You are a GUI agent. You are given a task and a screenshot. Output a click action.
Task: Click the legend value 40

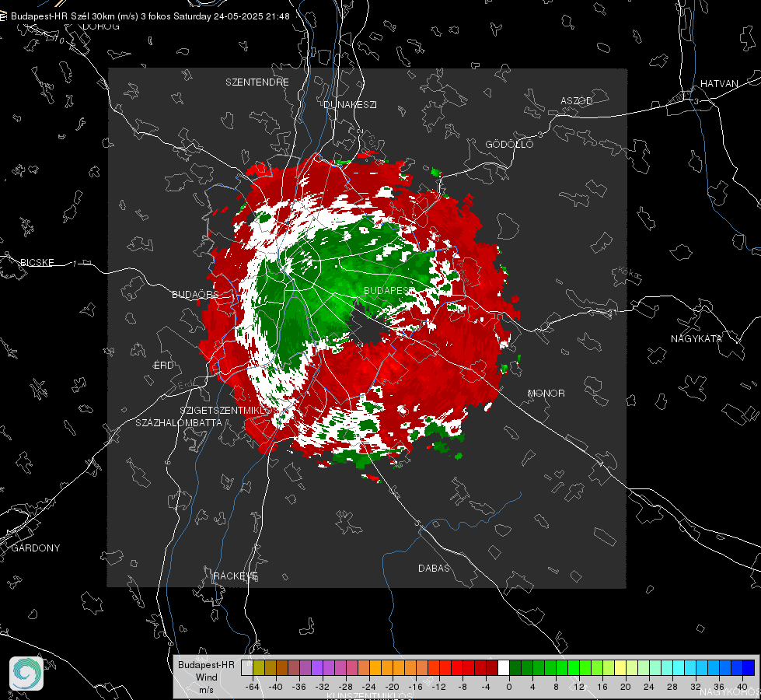point(742,687)
